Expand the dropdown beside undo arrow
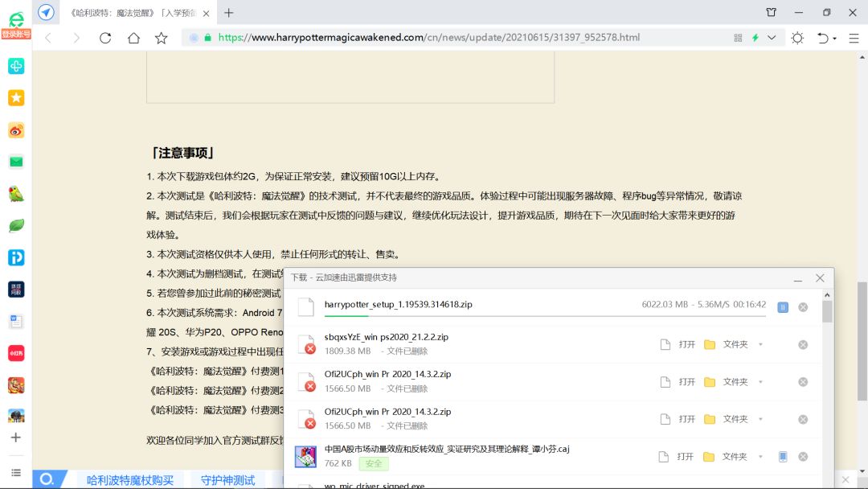 [x=835, y=39]
